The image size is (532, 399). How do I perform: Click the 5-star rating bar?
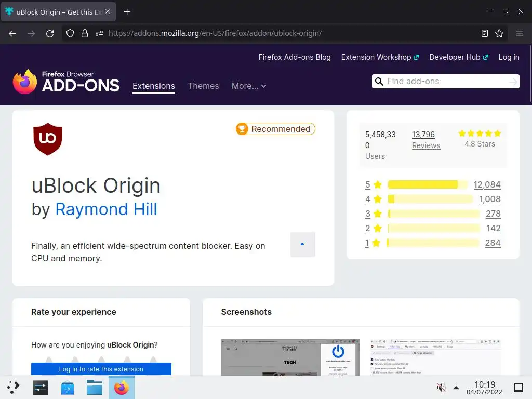(428, 184)
